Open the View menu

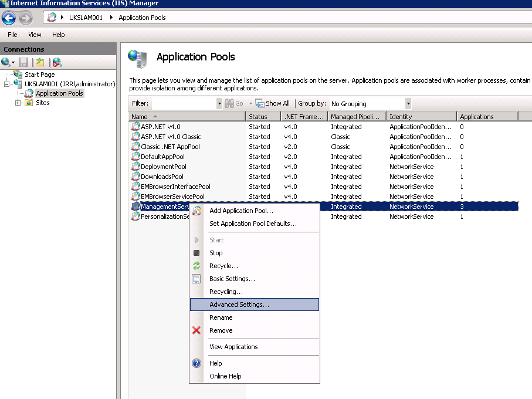click(35, 35)
